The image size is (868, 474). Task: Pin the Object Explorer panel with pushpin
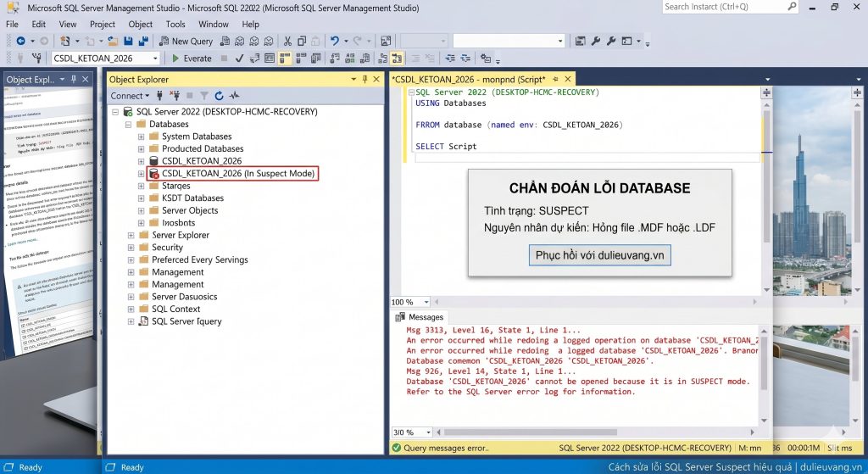click(x=364, y=79)
